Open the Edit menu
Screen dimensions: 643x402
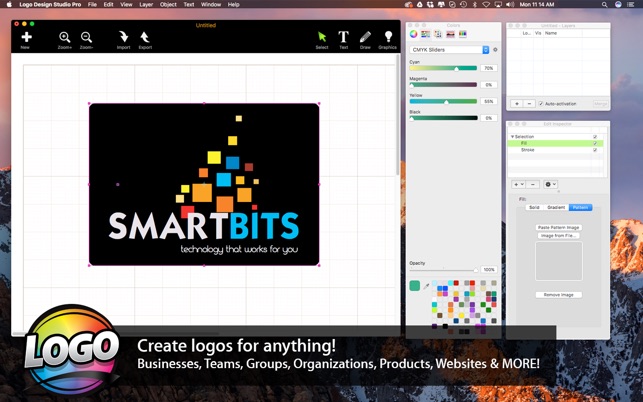tap(108, 5)
